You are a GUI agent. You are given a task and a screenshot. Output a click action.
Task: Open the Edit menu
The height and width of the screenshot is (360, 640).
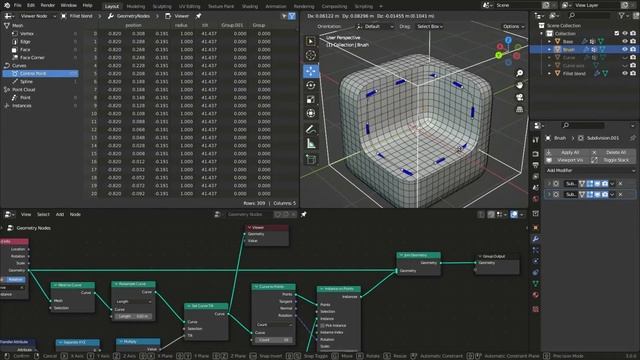[31, 5]
